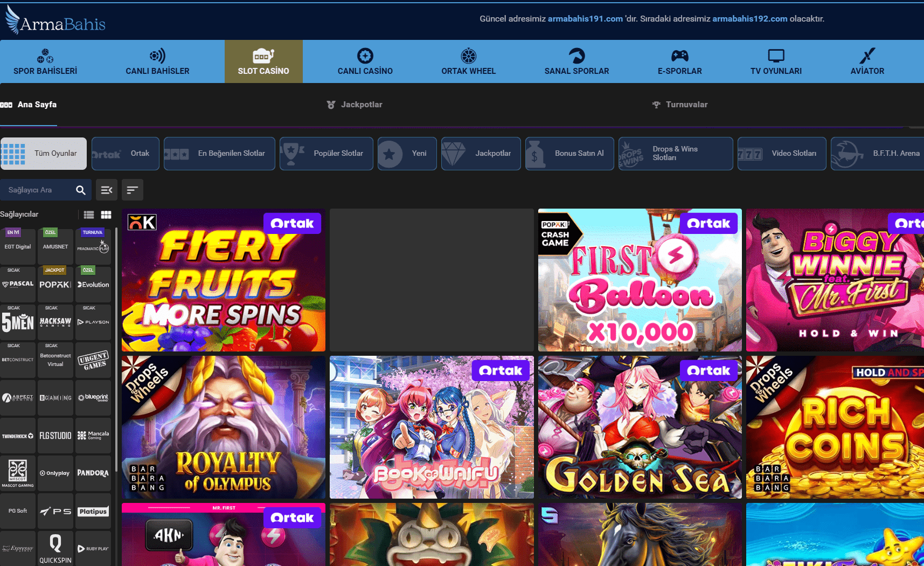Open the Aviator section
924x566 pixels.
[x=867, y=61]
